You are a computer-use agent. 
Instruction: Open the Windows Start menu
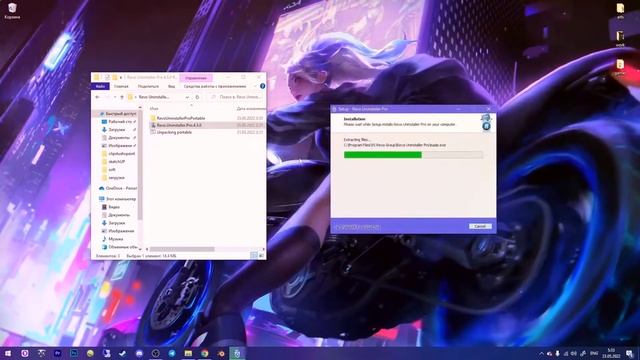(x=8, y=353)
